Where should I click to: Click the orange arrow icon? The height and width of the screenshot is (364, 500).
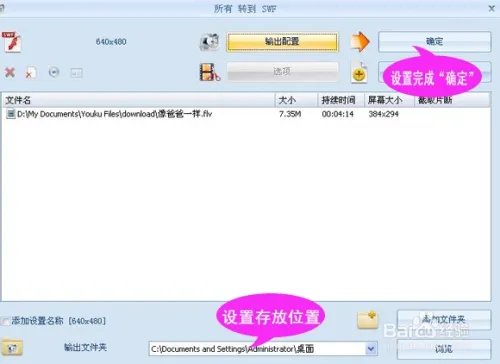(x=360, y=42)
